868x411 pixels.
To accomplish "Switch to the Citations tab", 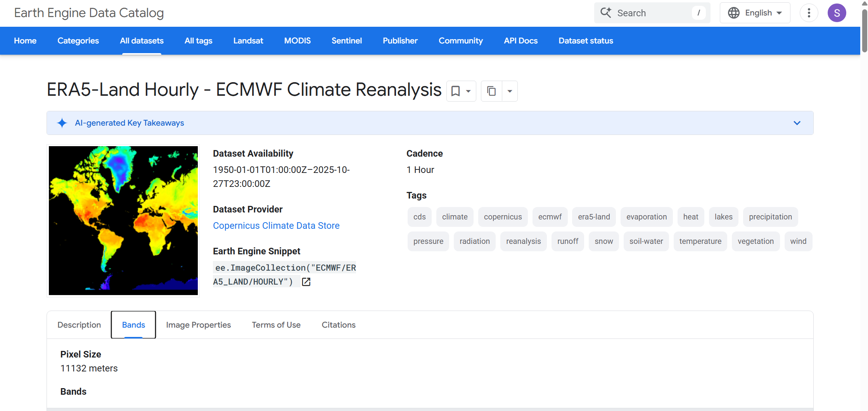I will coord(339,325).
